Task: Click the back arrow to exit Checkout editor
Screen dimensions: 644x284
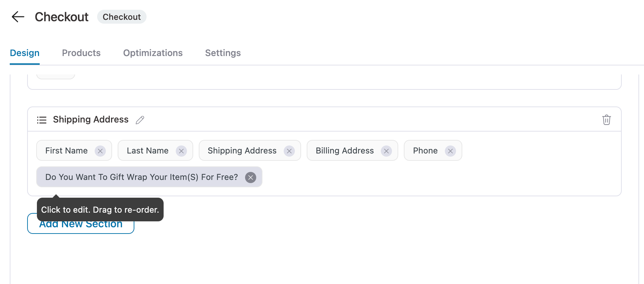Action: click(x=17, y=16)
